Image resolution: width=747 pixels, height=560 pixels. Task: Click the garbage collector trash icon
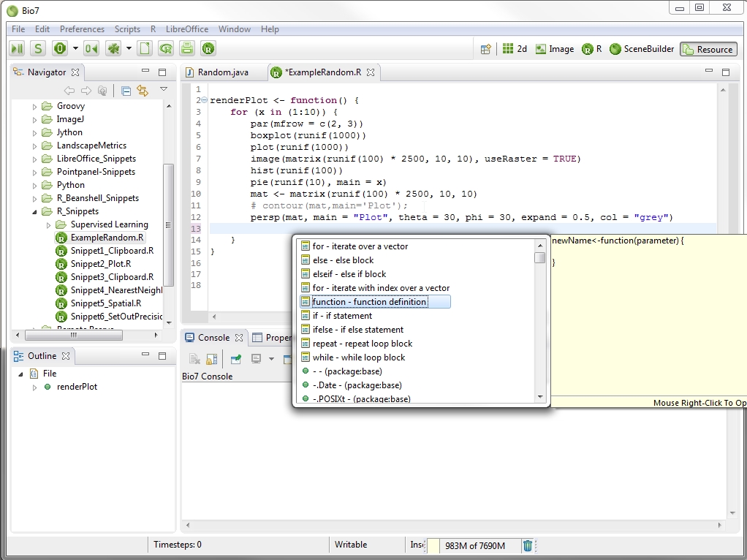coord(528,545)
